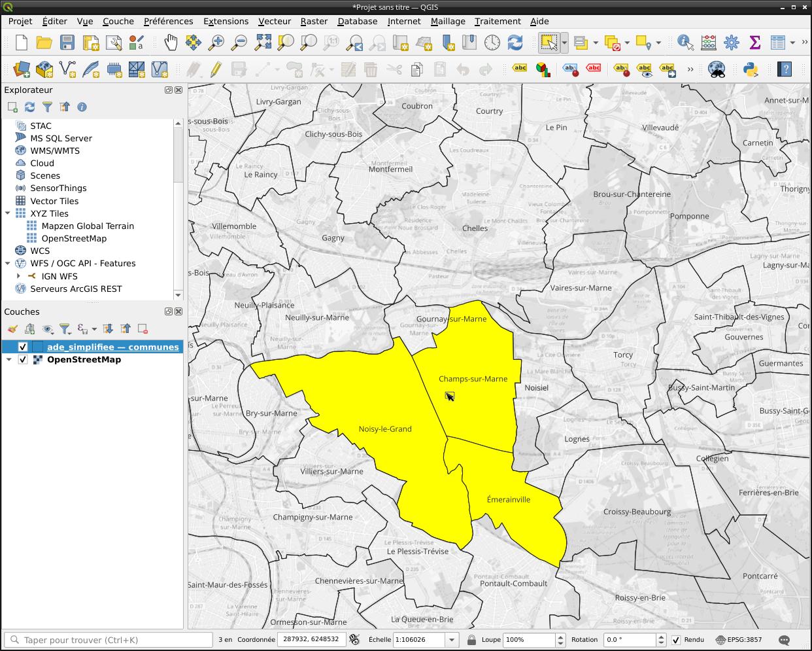Viewport: 812px width, 651px height.
Task: Open the Traitement menu
Action: [498, 21]
